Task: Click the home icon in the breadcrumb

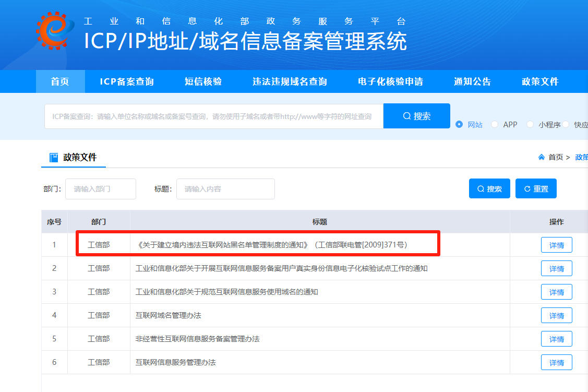Action: pyautogui.click(x=542, y=157)
